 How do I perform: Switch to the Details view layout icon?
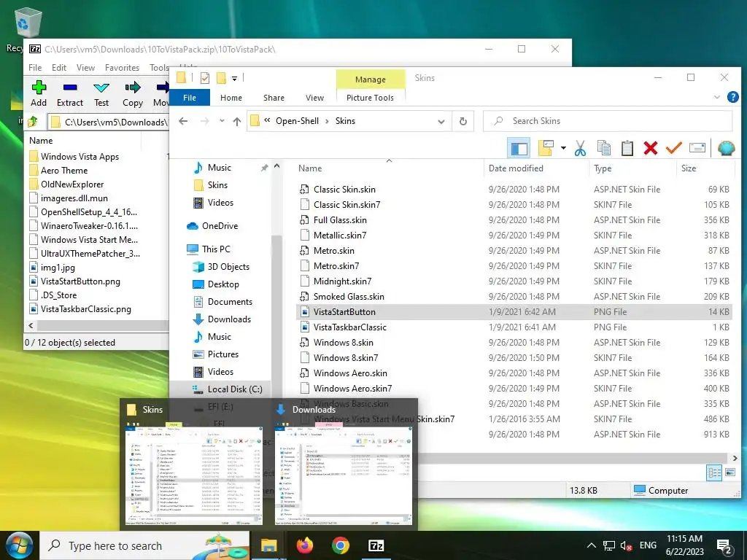click(x=713, y=472)
